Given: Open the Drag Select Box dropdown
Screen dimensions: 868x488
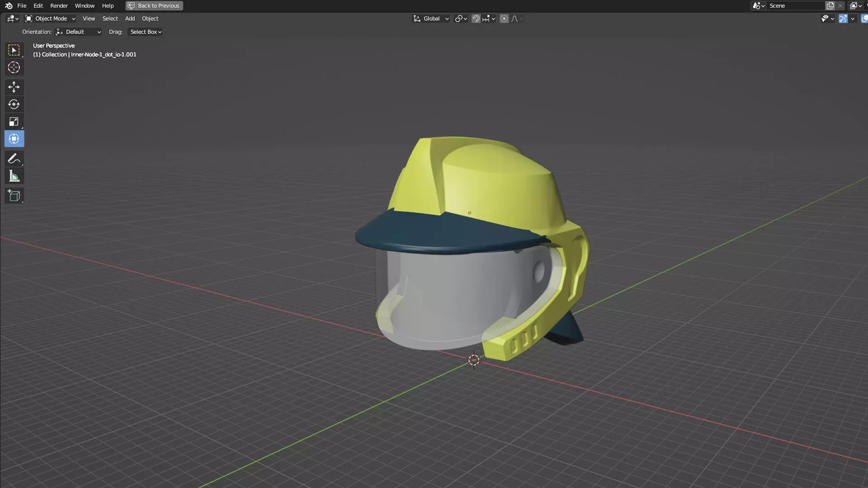Looking at the screenshot, I should [146, 32].
